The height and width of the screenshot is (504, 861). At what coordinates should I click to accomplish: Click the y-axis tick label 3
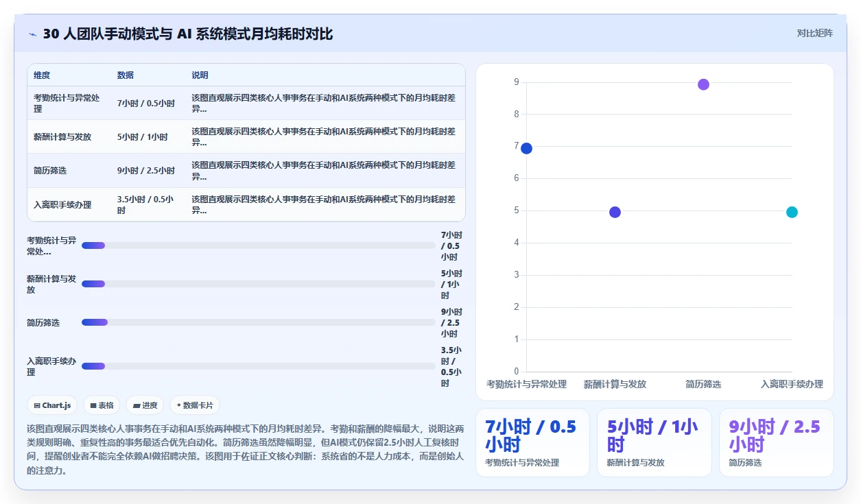(516, 275)
